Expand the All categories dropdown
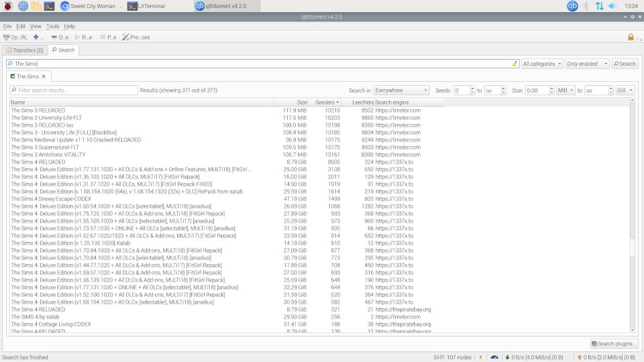The height and width of the screenshot is (362, 644). [541, 64]
